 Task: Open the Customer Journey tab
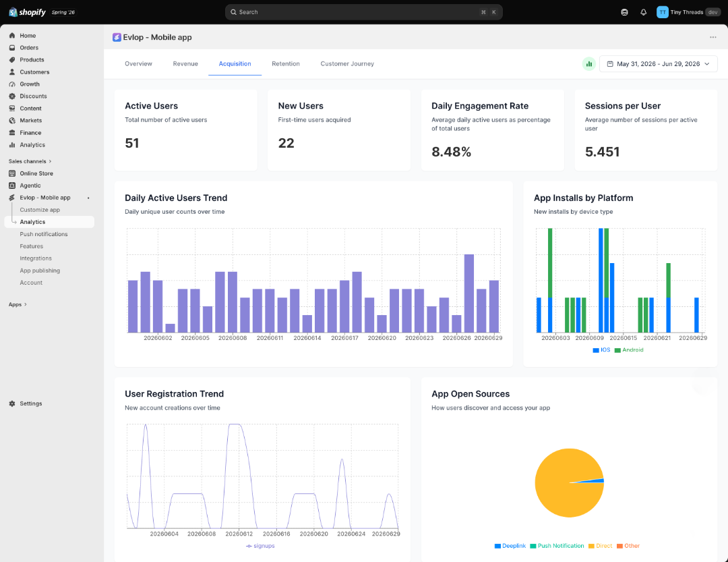click(347, 63)
